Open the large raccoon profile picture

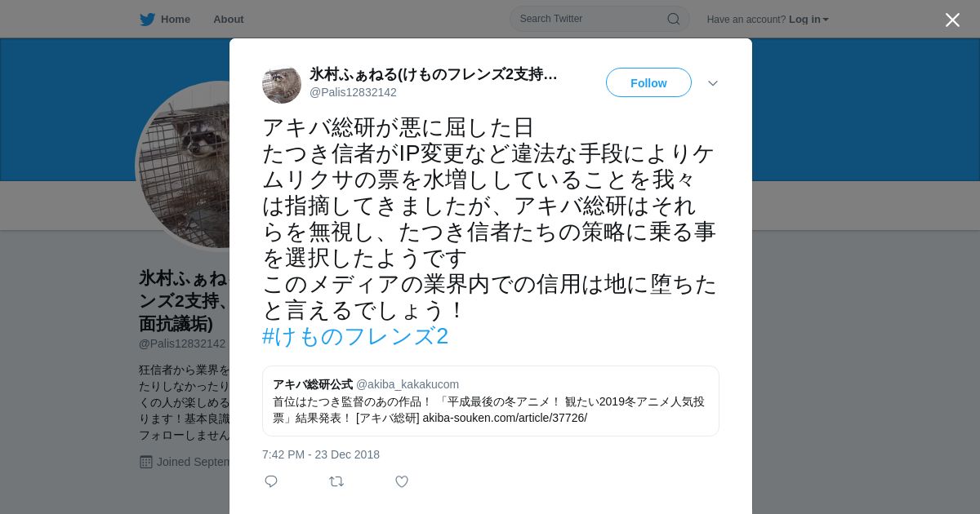[184, 166]
